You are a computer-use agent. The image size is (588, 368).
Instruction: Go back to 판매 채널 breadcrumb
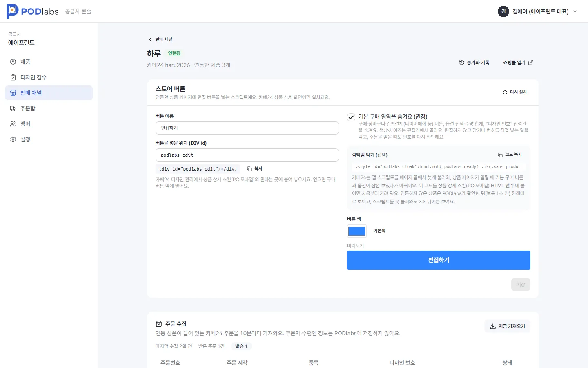[160, 39]
